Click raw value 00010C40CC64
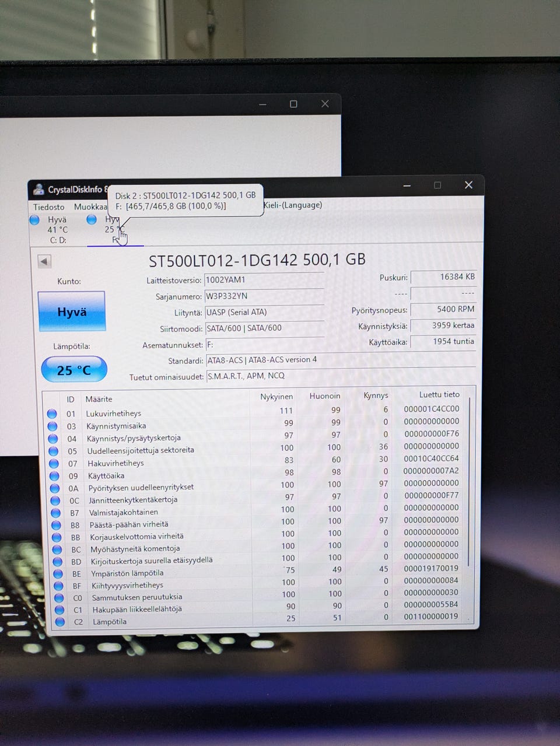560x746 pixels. 431,458
